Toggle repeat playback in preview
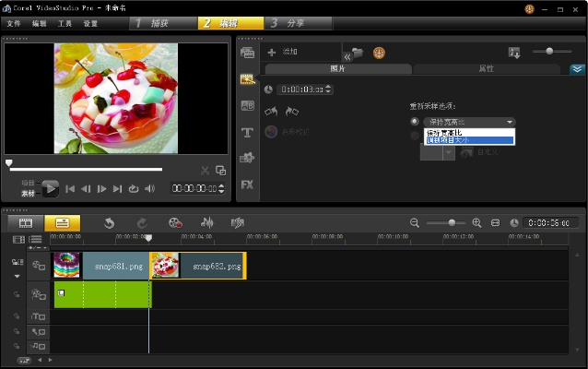The width and height of the screenshot is (588, 369). coord(134,189)
